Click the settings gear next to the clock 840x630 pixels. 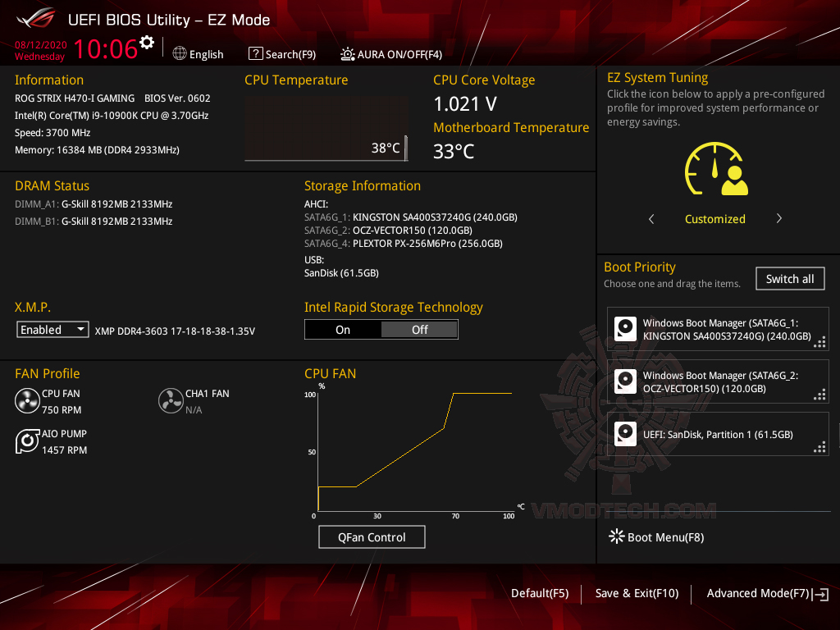point(147,43)
